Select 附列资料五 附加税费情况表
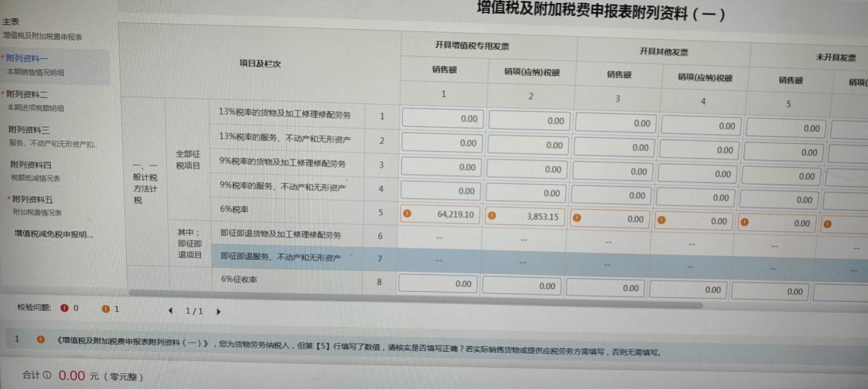The width and height of the screenshot is (868, 389). coord(35,205)
